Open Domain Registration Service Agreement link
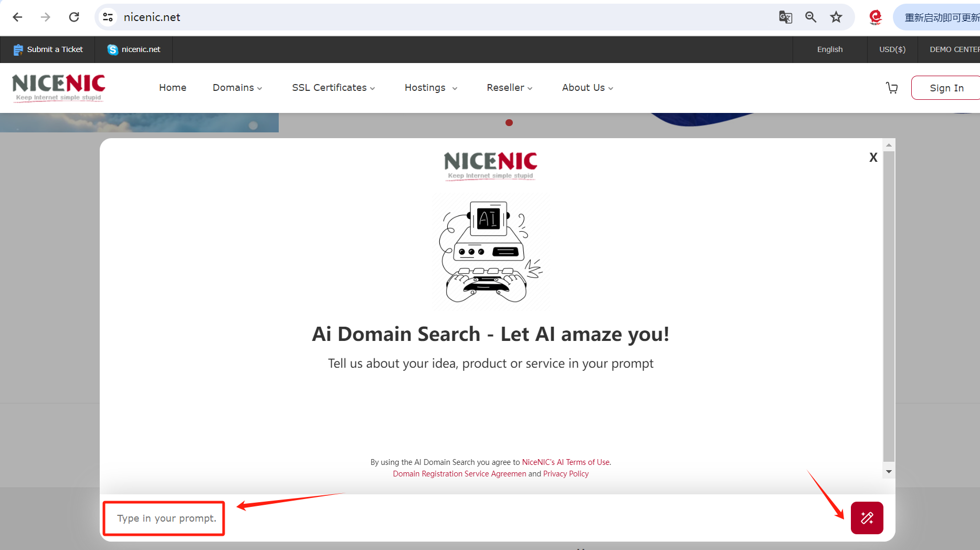This screenshot has height=550, width=980. coord(459,474)
